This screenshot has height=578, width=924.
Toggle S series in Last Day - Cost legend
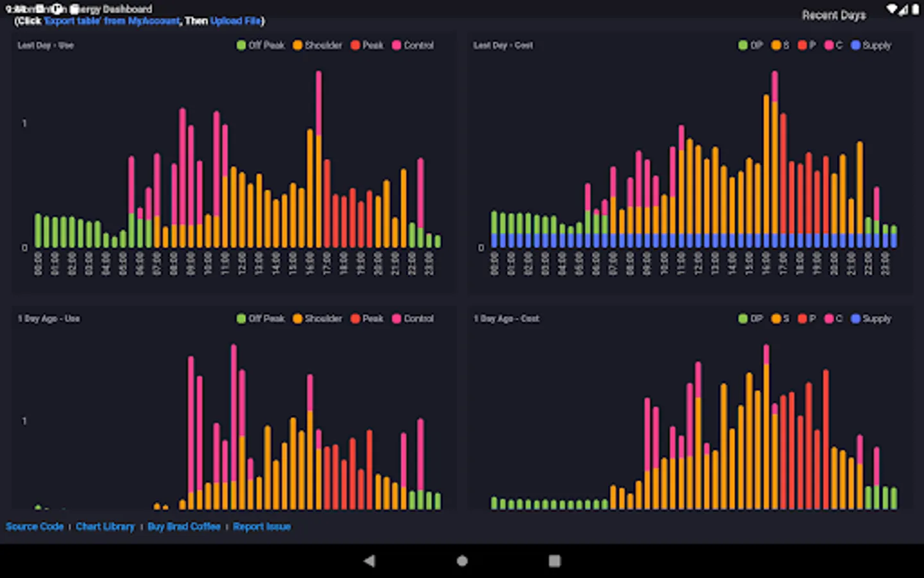click(780, 45)
